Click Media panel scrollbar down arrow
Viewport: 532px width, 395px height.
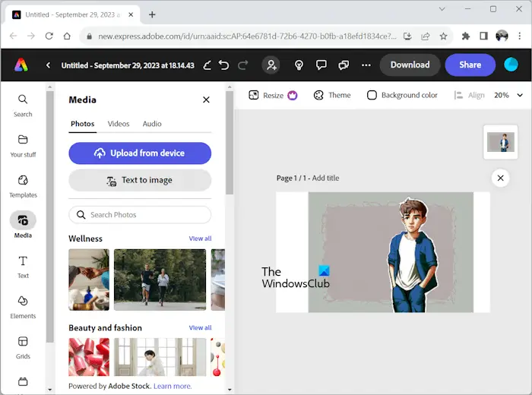pyautogui.click(x=230, y=390)
